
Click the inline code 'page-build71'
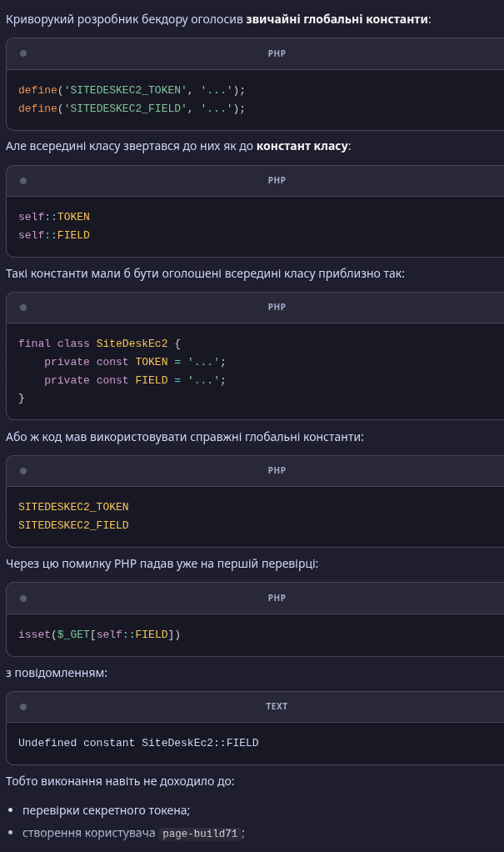200,834
